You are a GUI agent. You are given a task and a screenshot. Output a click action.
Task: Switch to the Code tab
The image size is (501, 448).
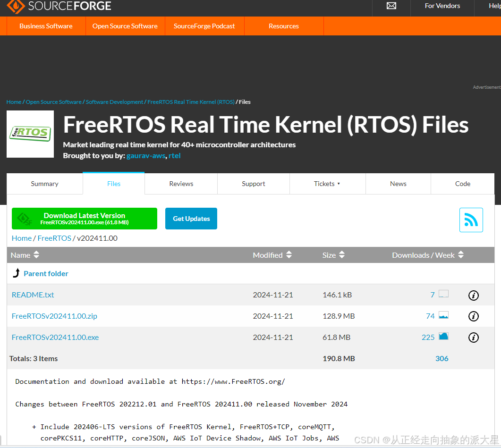coord(463,184)
